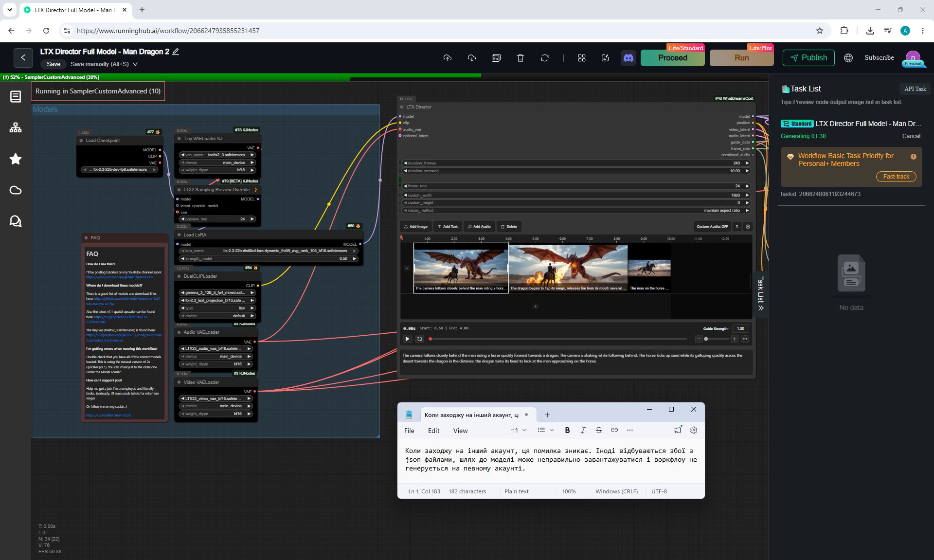
Task: Click the cloud upload icon in the toolbar
Action: (x=448, y=58)
